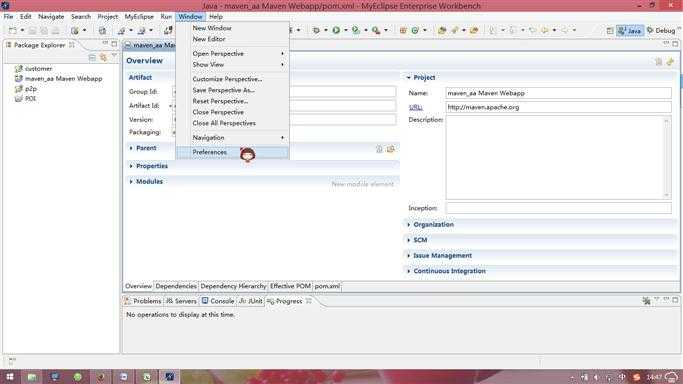The height and width of the screenshot is (384, 683).
Task: Click the file explorer taskbar icon
Action: [32, 377]
